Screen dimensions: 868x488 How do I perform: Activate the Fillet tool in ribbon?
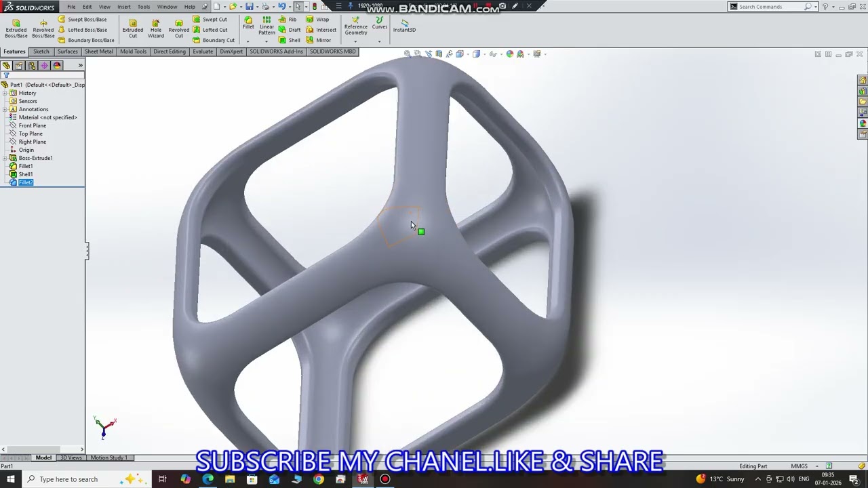pos(248,23)
